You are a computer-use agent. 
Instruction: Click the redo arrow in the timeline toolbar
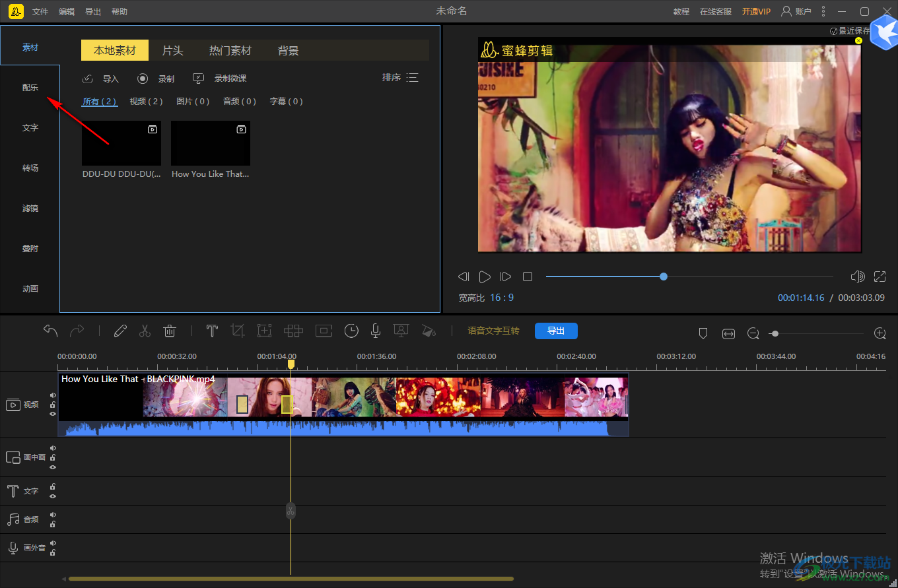(77, 331)
